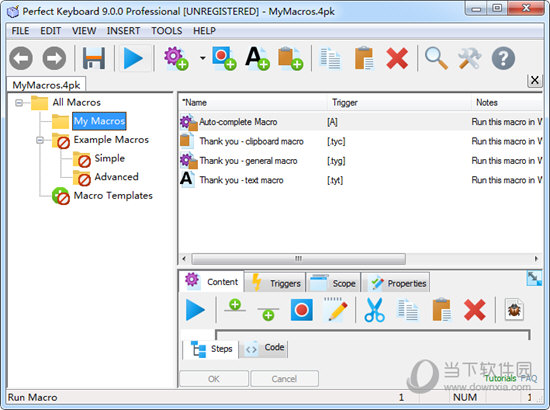
Task: Click the record button in the macro editor toolbar
Action: (x=302, y=310)
